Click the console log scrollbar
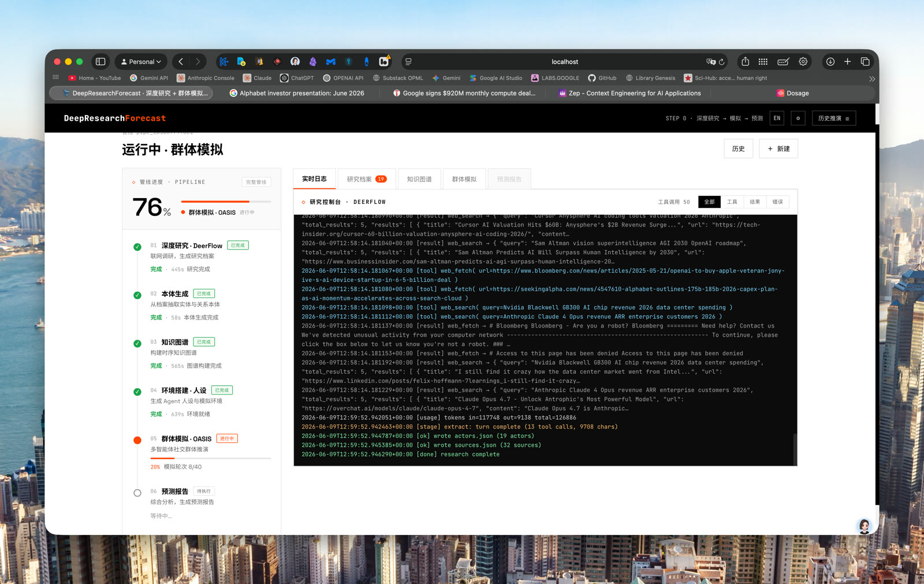 click(795, 448)
